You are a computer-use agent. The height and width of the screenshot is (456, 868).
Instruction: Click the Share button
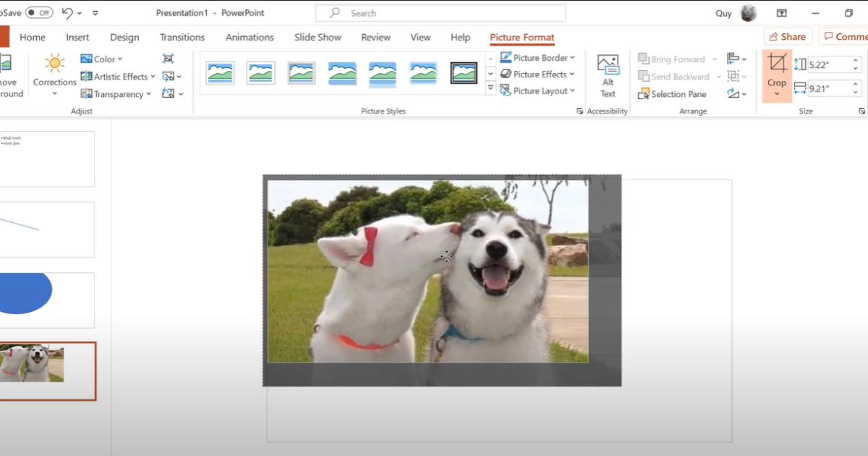tap(787, 37)
